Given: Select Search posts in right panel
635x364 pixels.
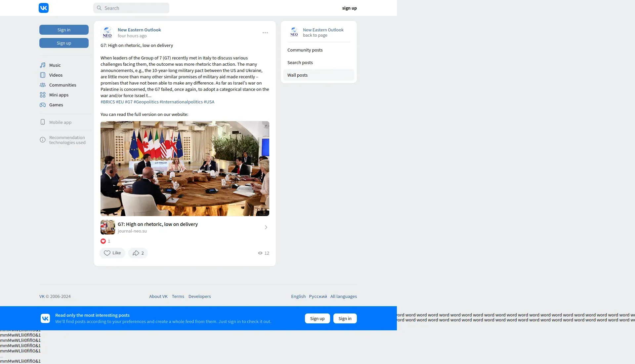Looking at the screenshot, I should 300,62.
